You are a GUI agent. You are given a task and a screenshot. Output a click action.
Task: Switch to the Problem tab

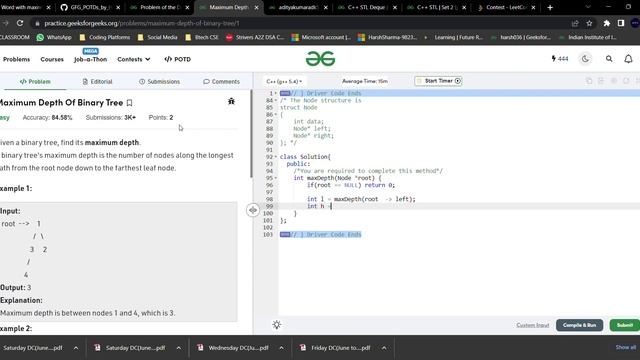point(35,82)
